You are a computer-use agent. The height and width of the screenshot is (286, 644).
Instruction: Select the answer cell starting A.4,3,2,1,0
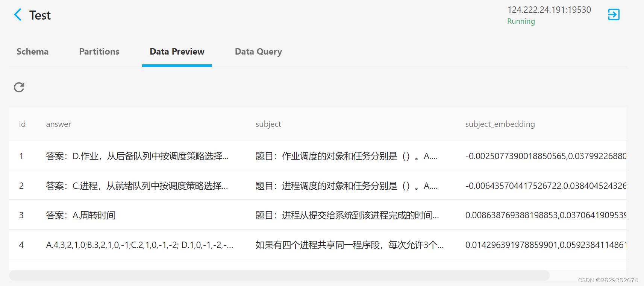tap(139, 245)
